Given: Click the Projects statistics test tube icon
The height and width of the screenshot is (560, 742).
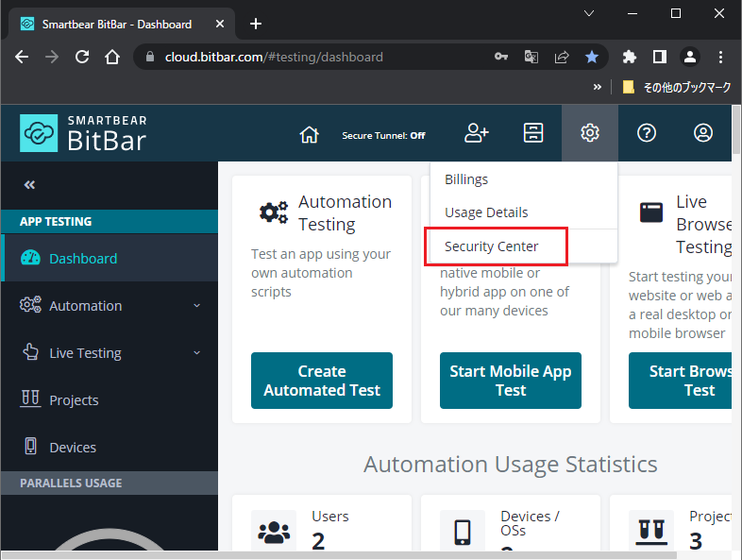Looking at the screenshot, I should point(651,532).
